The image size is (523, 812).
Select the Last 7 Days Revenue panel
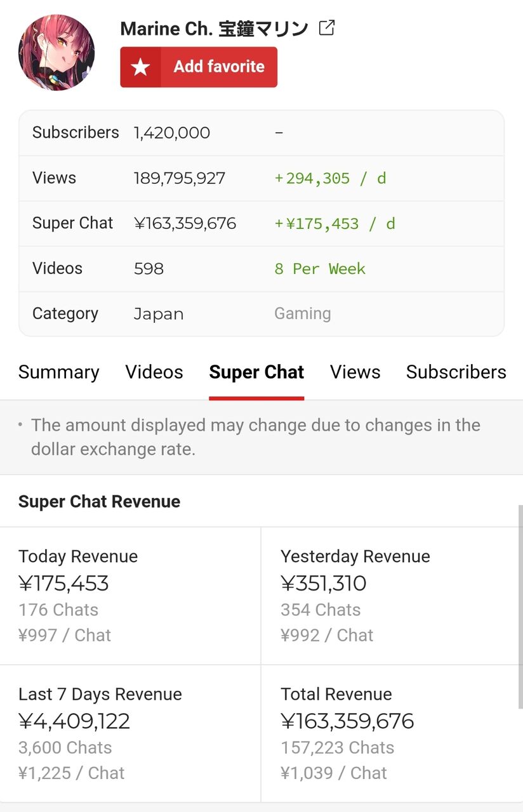130,733
